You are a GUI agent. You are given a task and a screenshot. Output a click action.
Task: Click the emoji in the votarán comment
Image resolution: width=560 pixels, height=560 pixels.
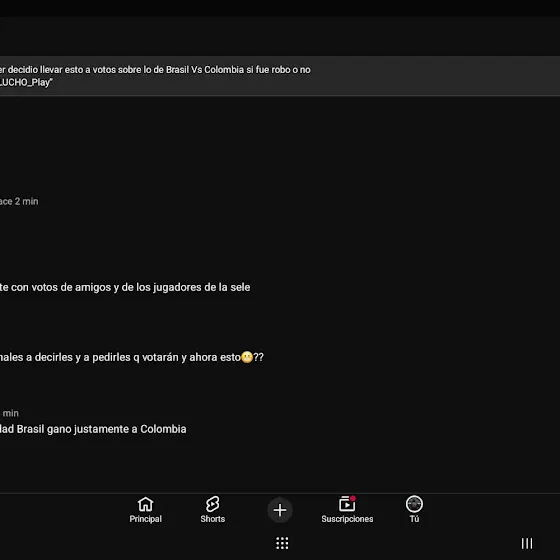pos(247,357)
